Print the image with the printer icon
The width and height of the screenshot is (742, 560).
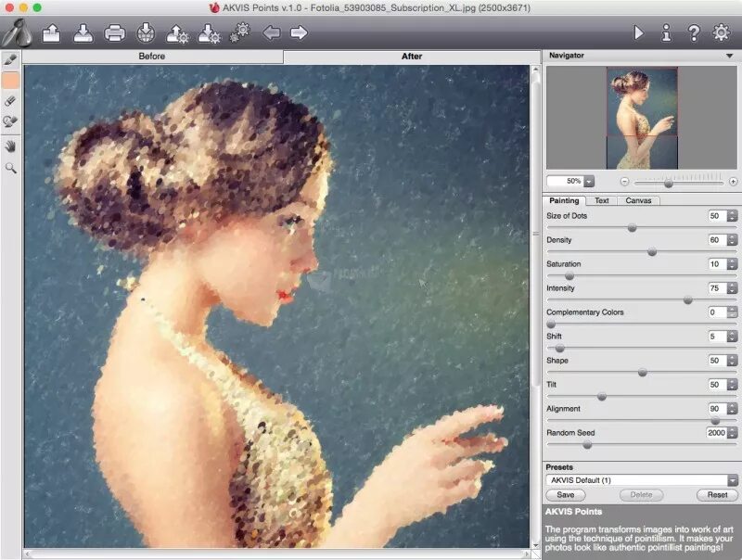114,33
